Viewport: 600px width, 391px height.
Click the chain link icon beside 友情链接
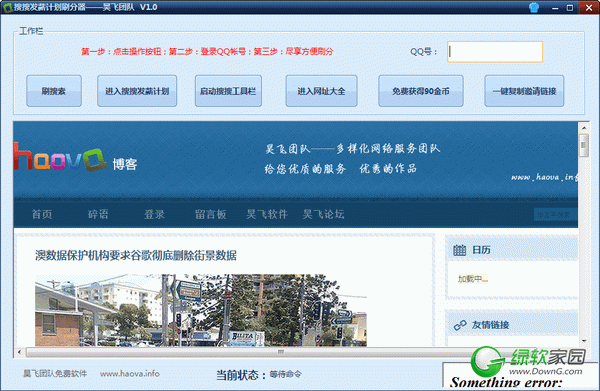[460, 325]
